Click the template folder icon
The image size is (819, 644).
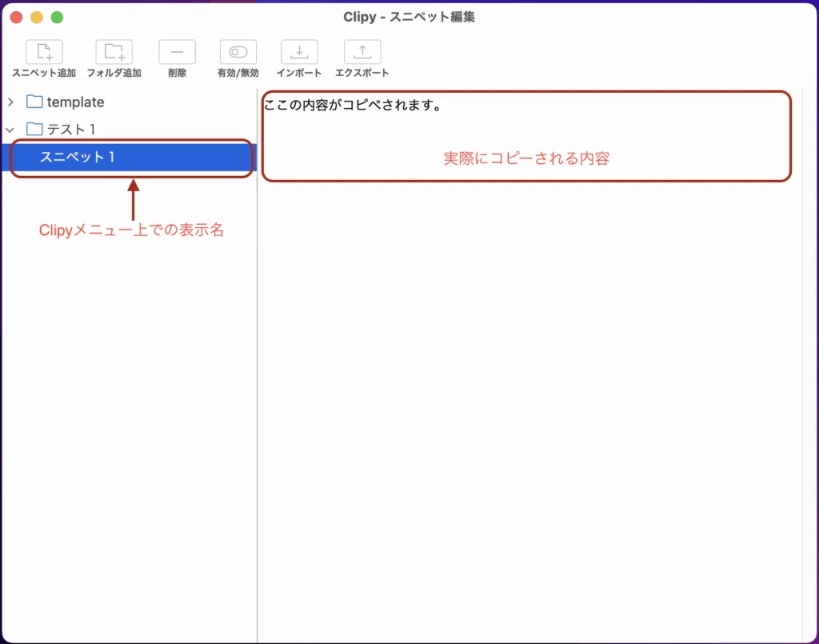34,102
